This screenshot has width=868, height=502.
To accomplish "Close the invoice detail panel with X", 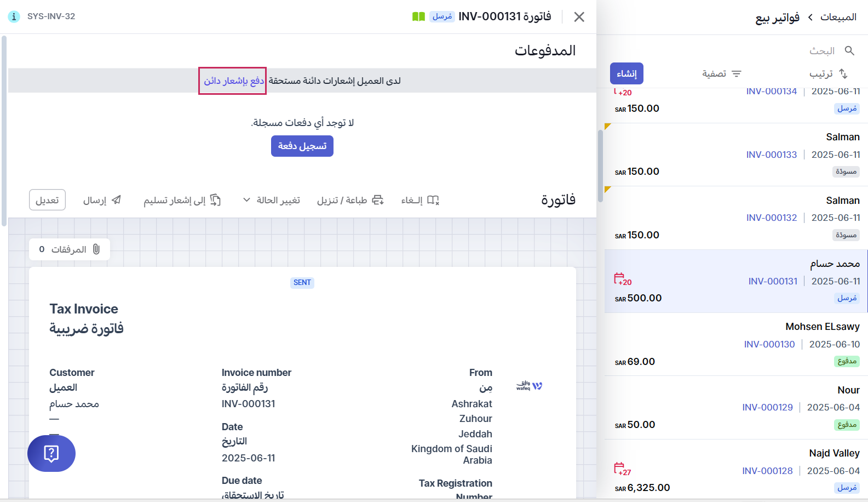I will (x=579, y=17).
